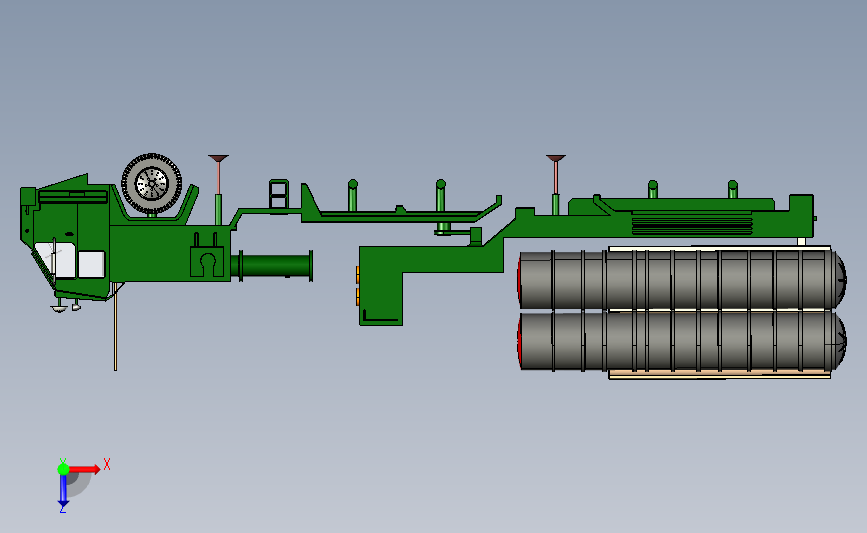The image size is (867, 533).
Task: Click the red X axis arrow
Action: (84, 469)
